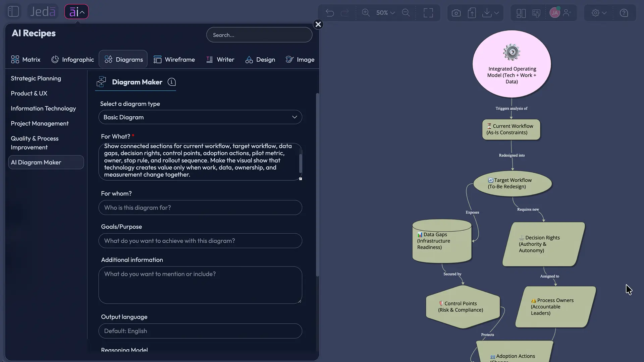Open the Image tab
Image resolution: width=644 pixels, height=362 pixels.
[300, 60]
